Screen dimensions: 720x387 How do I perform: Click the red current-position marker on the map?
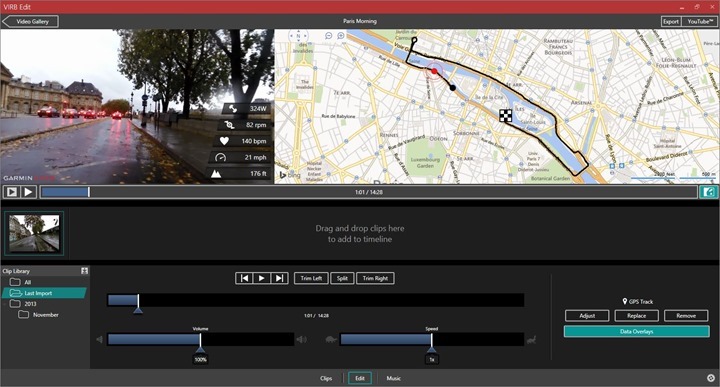point(434,71)
